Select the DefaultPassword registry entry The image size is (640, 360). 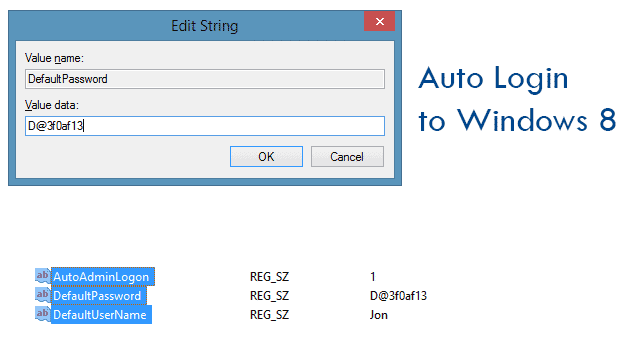98,296
